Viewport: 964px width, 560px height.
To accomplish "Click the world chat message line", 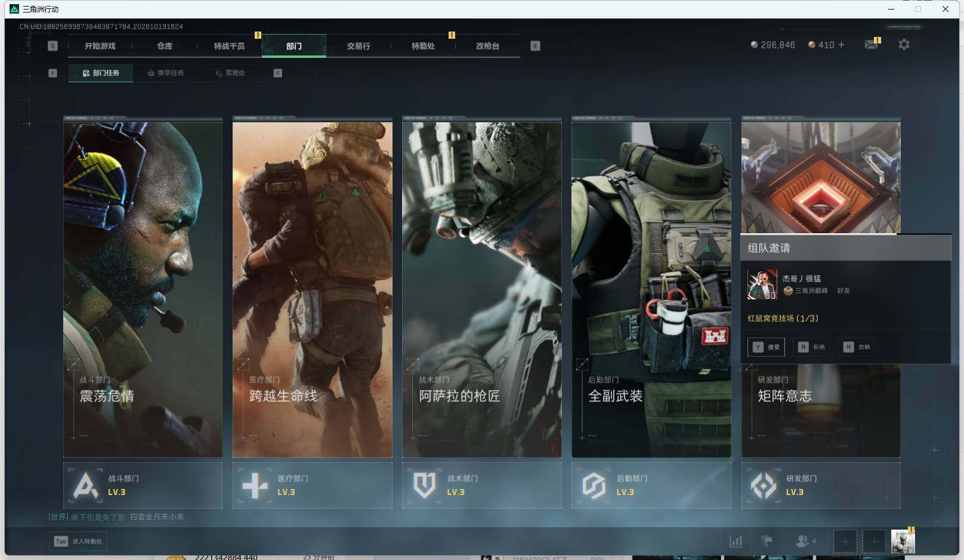I will pyautogui.click(x=116, y=517).
